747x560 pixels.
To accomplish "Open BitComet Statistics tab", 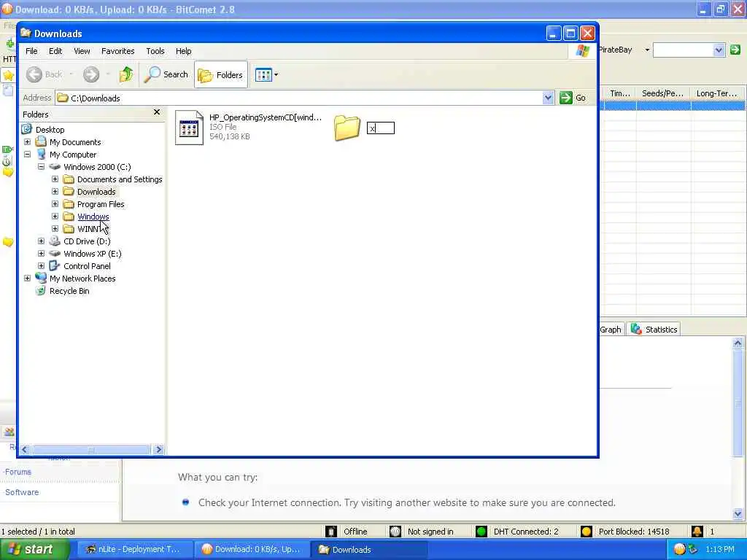I will coord(654,329).
